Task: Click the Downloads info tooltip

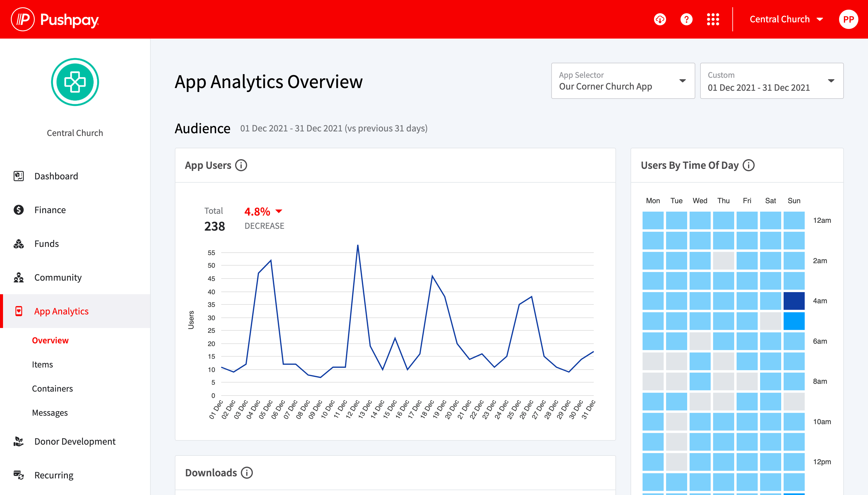Action: pyautogui.click(x=247, y=473)
